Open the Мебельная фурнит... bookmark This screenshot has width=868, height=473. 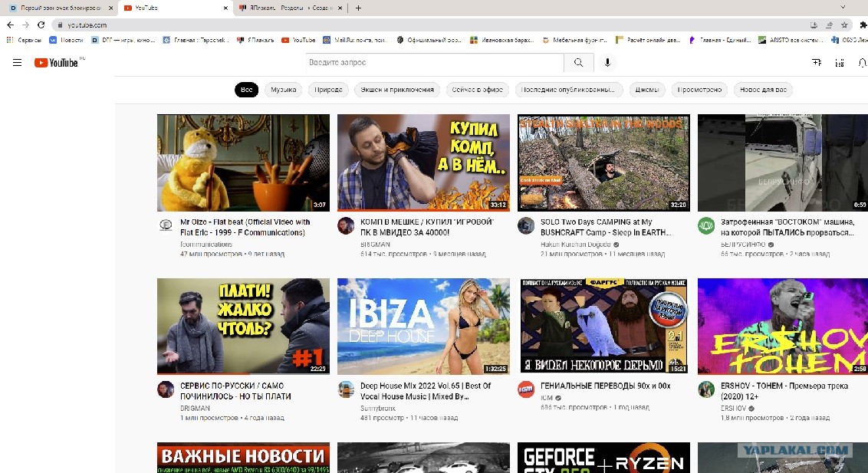574,40
